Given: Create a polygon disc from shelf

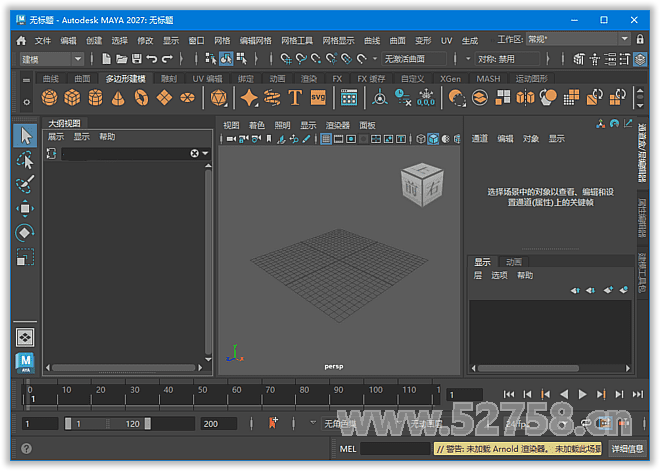Looking at the screenshot, I should (x=187, y=98).
